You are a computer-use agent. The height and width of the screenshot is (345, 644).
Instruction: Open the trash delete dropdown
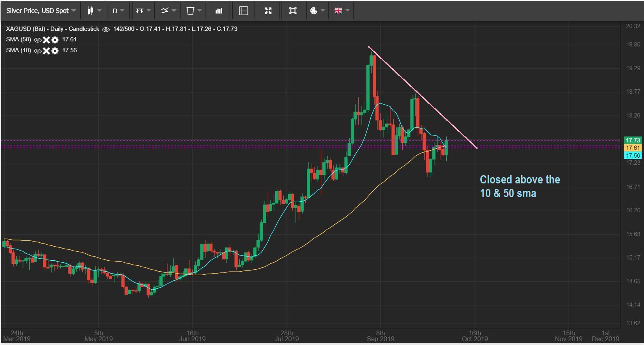click(x=194, y=11)
